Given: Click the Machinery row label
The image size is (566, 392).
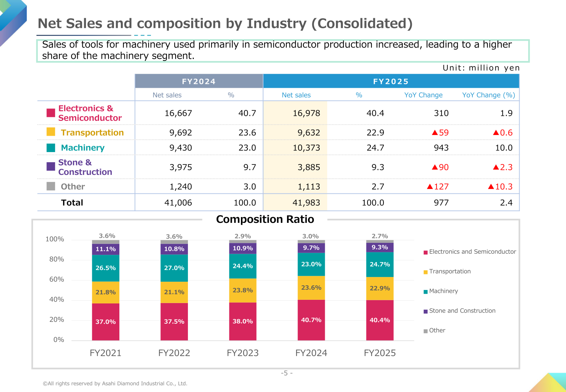Looking at the screenshot, I should point(83,148).
